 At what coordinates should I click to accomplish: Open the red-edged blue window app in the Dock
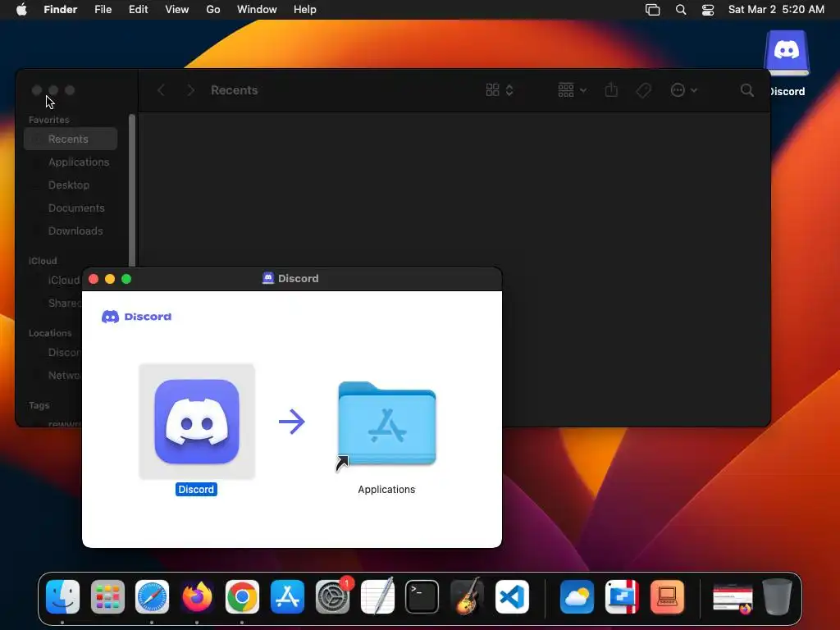(622, 597)
